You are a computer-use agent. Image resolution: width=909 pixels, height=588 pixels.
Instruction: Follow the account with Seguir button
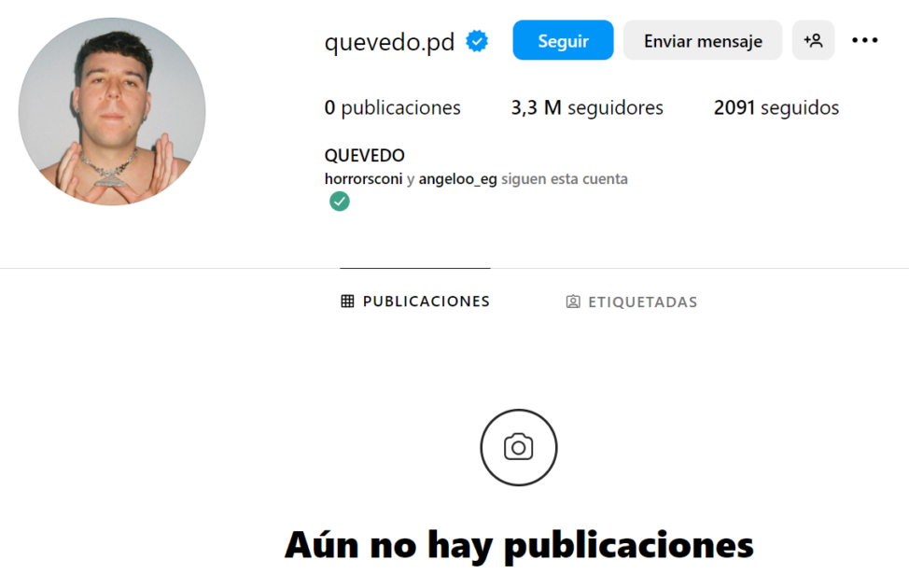tap(563, 40)
